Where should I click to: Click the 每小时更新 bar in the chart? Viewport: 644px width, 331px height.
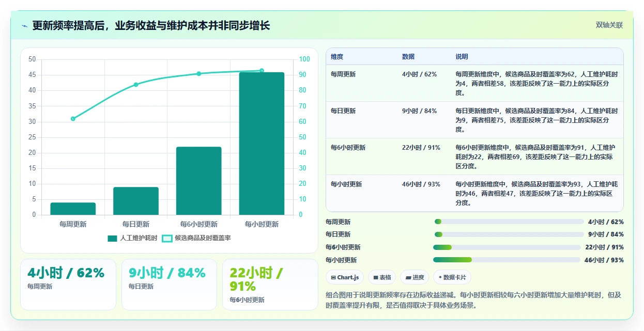pyautogui.click(x=262, y=144)
